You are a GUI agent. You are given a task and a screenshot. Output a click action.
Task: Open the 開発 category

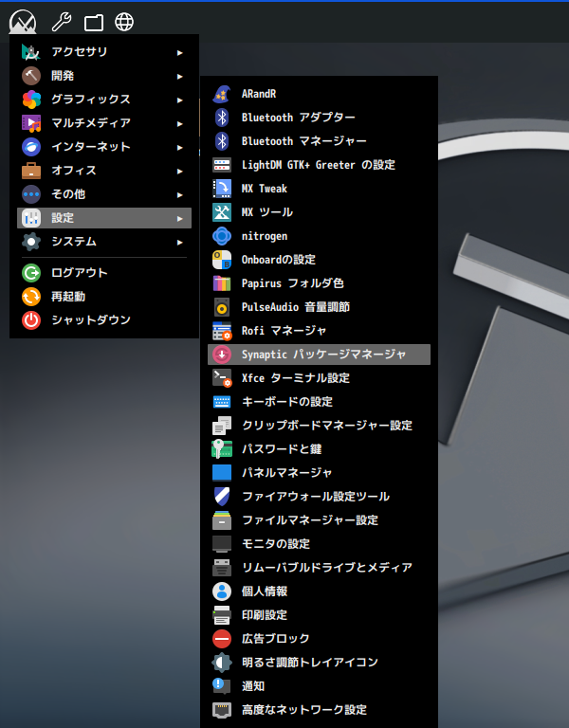104,76
